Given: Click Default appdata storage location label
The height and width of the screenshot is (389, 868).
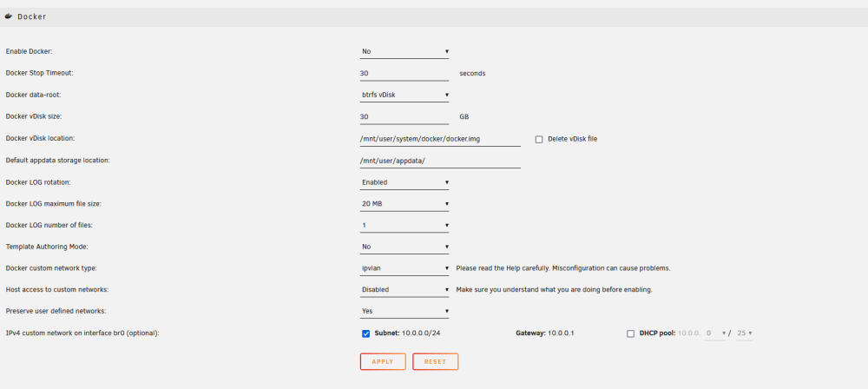Looking at the screenshot, I should pyautogui.click(x=58, y=161).
